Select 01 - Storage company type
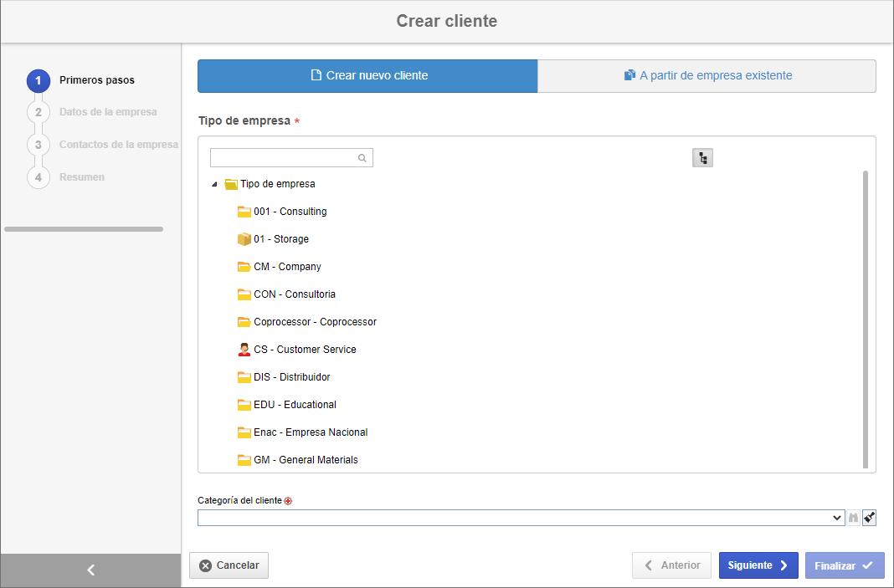 [x=281, y=238]
